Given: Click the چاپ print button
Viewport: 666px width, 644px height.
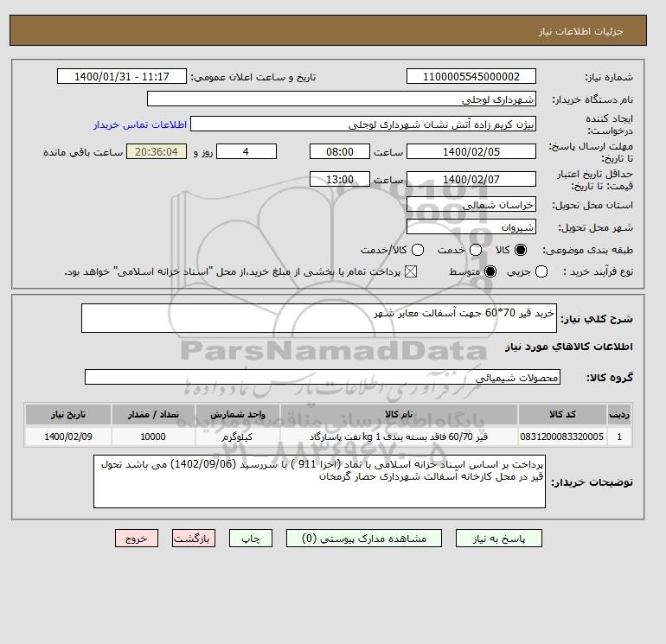Looking at the screenshot, I should pos(251,538).
